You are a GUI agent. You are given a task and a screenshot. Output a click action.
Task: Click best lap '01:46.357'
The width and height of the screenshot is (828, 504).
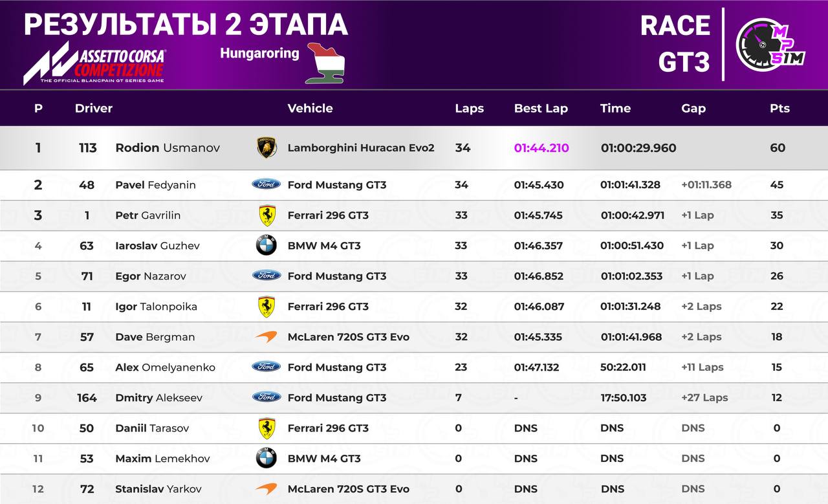[x=538, y=246]
